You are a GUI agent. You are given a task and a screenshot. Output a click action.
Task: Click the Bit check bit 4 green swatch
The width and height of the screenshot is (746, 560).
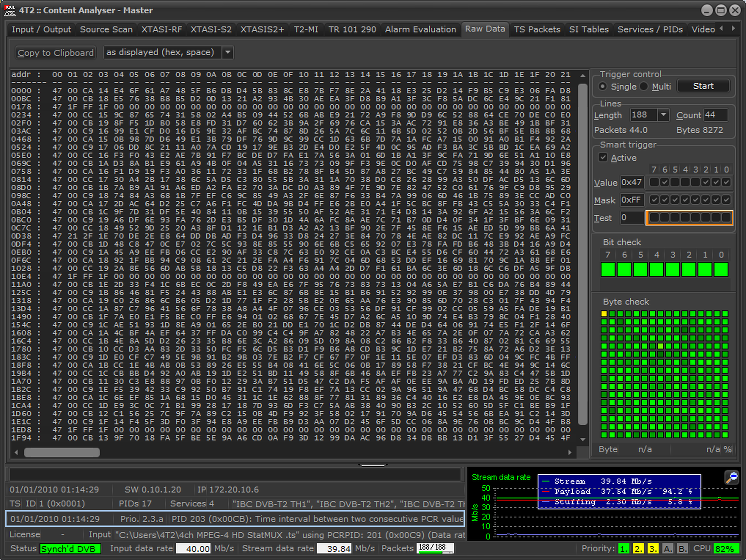tap(657, 269)
